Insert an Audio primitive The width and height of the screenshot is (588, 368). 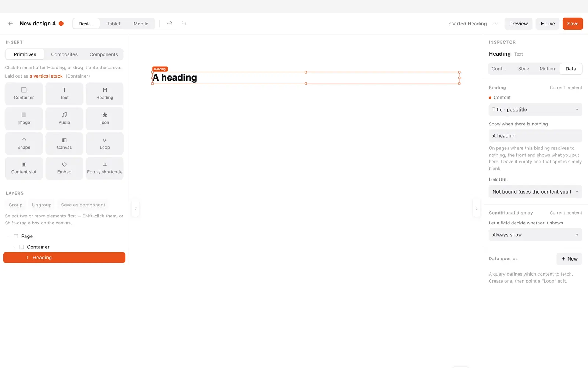[x=64, y=118]
